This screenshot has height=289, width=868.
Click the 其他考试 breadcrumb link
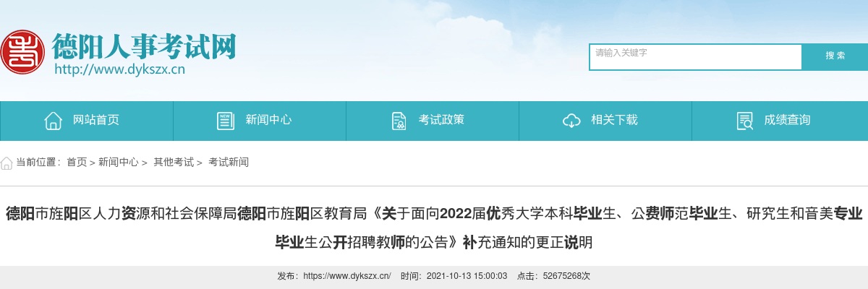coord(174,163)
